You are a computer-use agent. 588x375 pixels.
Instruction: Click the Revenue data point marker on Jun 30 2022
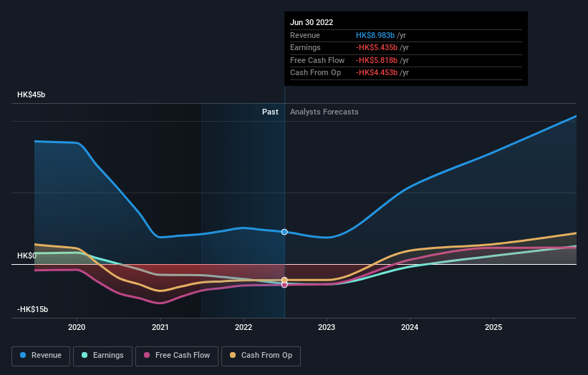284,232
